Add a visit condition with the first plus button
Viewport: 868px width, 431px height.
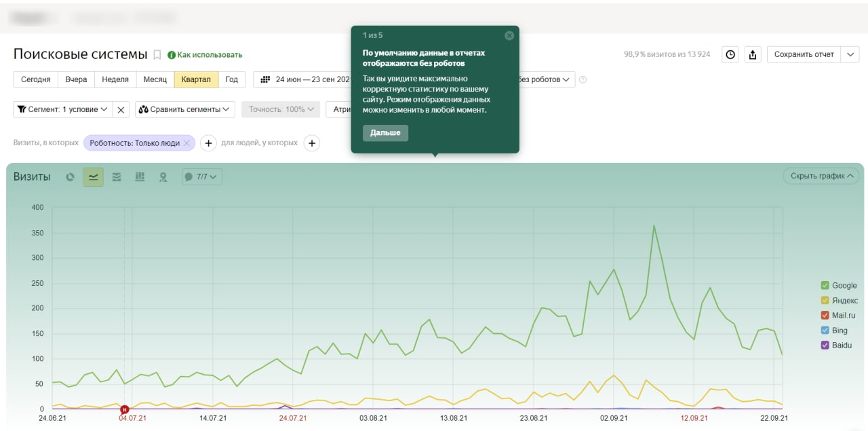[208, 143]
